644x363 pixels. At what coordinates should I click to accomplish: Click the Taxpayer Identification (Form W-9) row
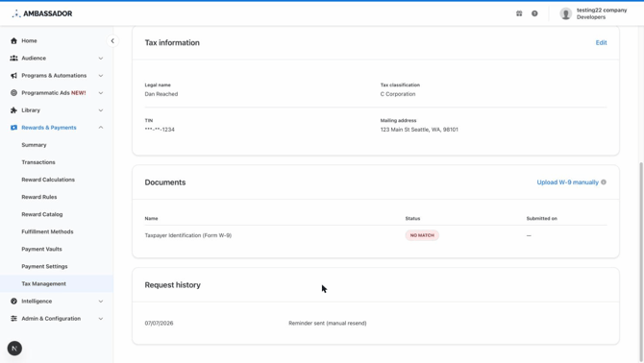coord(376,235)
